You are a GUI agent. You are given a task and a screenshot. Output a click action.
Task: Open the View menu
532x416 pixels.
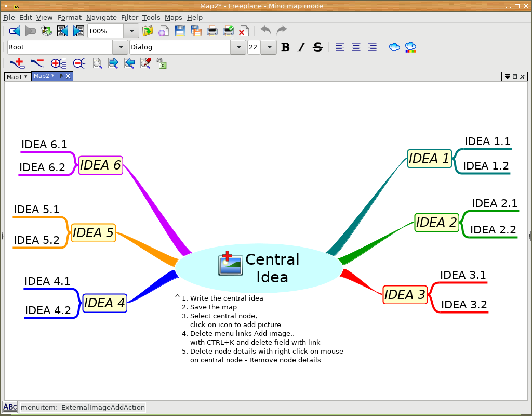coord(45,17)
